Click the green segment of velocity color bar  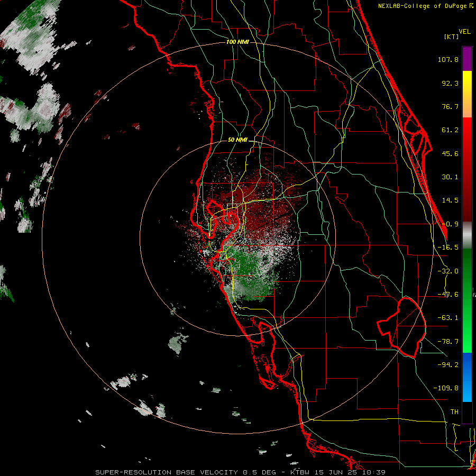[x=467, y=300]
